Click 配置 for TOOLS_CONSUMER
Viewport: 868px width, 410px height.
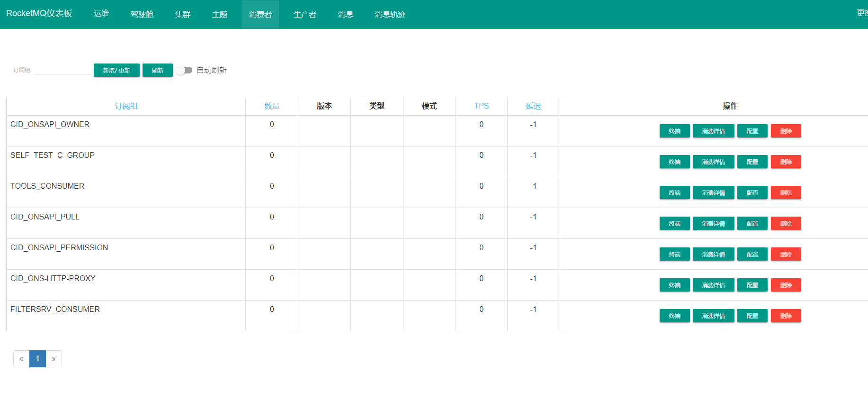(x=752, y=192)
